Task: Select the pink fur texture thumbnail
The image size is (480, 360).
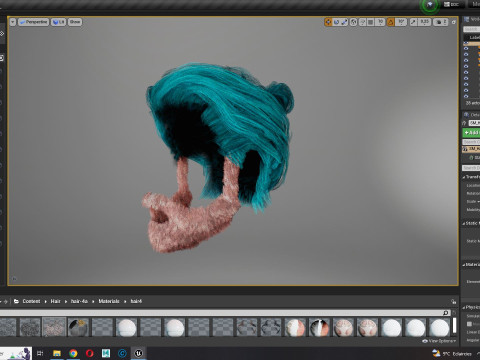Action: pyautogui.click(x=54, y=327)
